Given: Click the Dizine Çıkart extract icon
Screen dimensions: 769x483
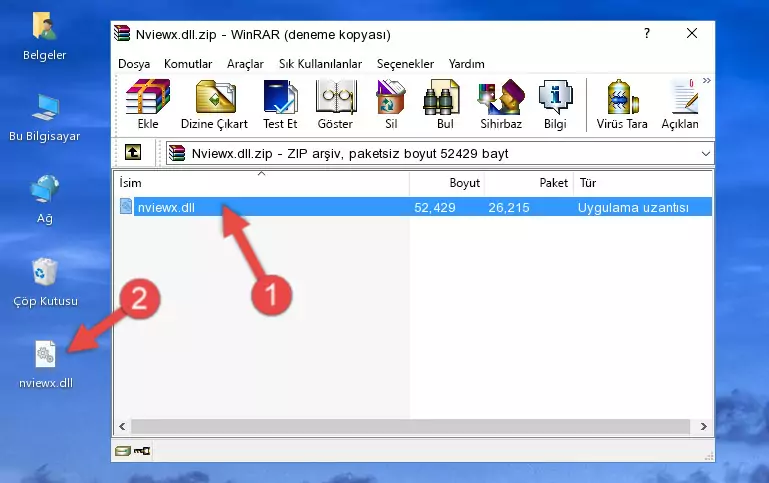Looking at the screenshot, I should pos(214,104).
